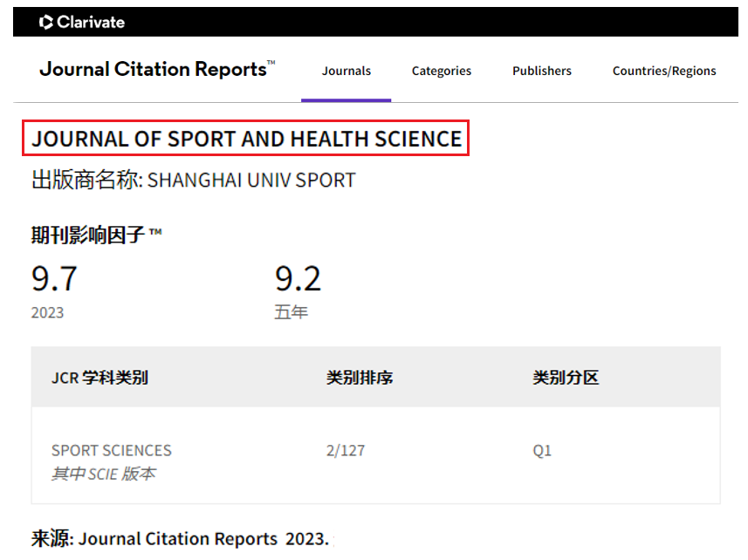748x560 pixels.
Task: Click the Q1 quartile value
Action: tap(542, 451)
